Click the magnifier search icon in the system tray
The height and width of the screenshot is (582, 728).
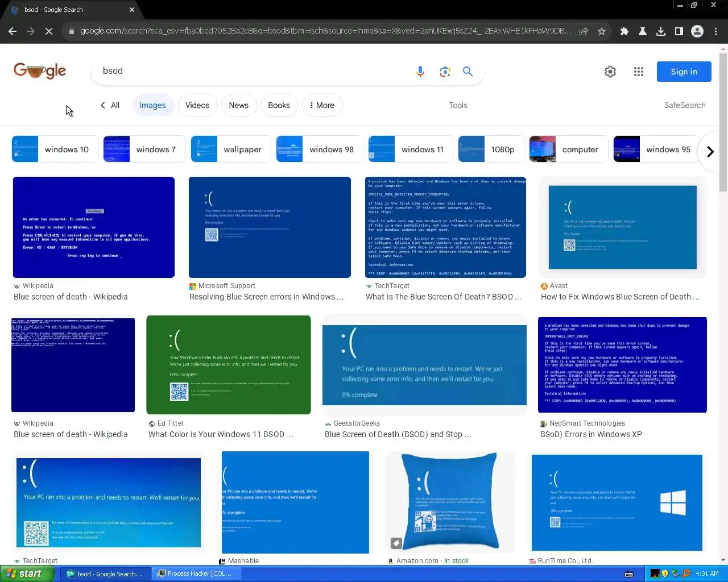[686, 573]
